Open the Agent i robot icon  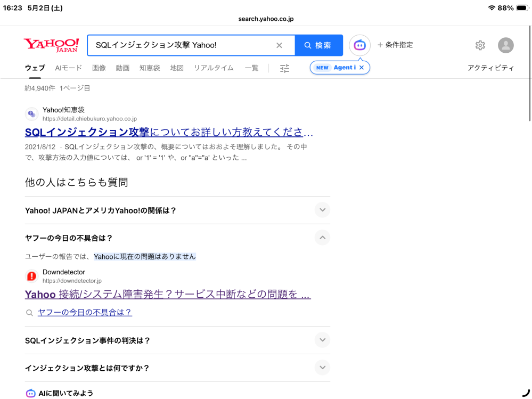tap(359, 45)
